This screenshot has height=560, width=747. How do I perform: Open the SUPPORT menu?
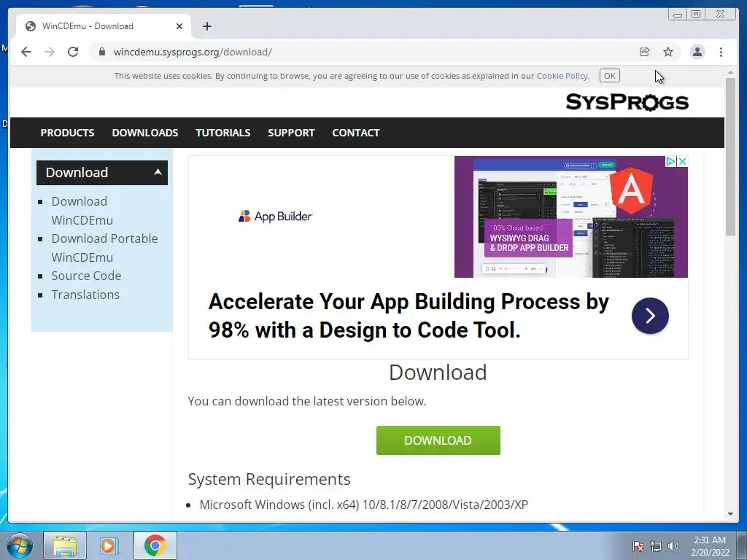coord(291,133)
